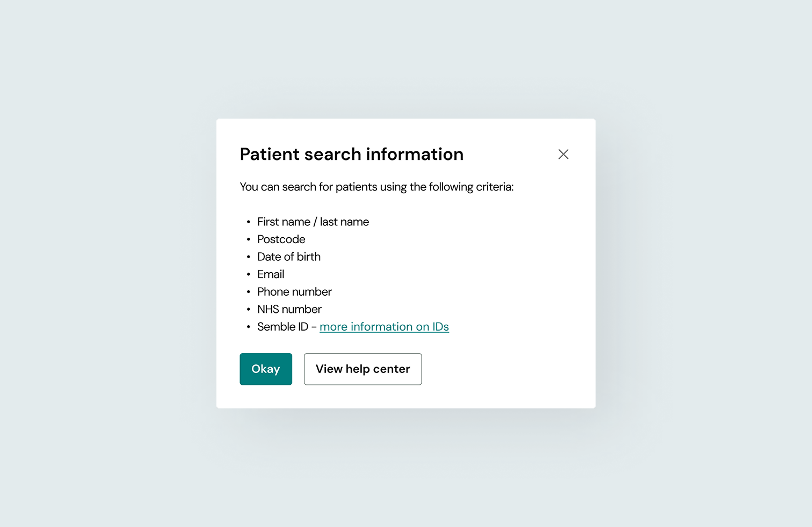Select the 'Email' list entry
This screenshot has width=812, height=527.
coord(271,274)
